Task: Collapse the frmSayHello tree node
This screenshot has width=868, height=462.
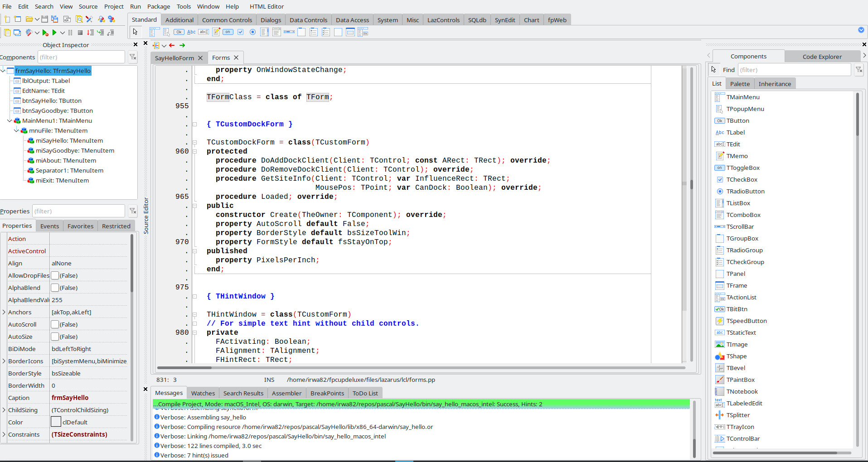Action: [3, 71]
